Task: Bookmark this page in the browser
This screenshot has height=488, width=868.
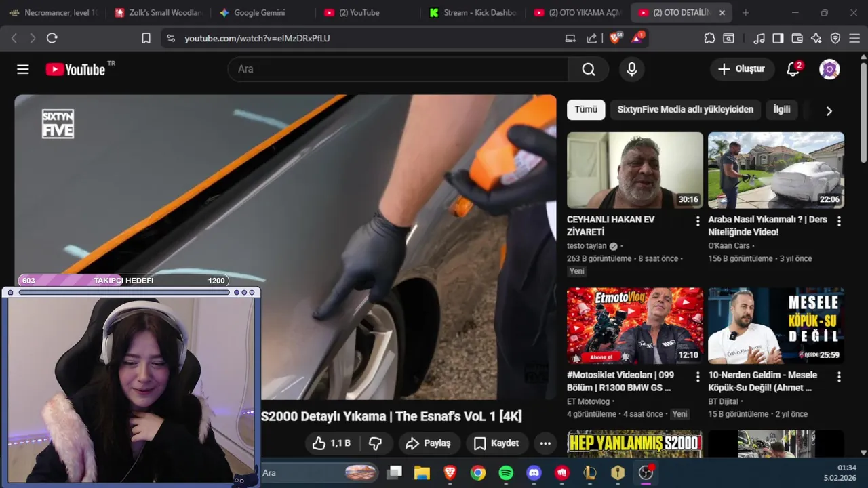Action: 146,39
